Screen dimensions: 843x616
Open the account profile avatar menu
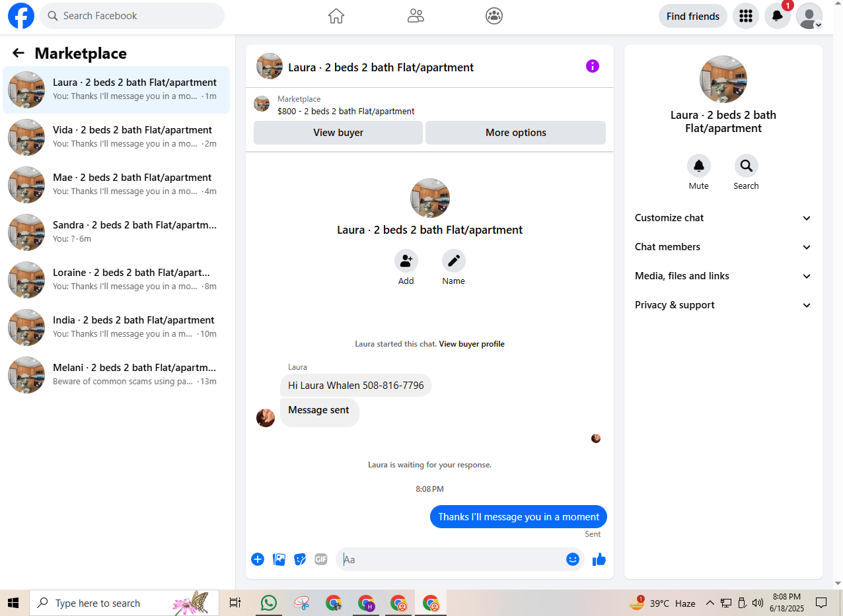point(809,16)
